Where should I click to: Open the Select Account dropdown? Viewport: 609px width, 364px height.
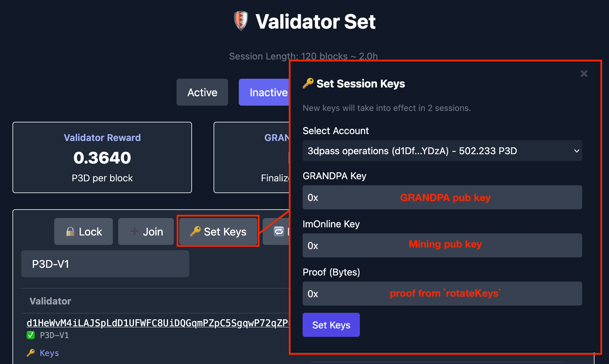tap(442, 151)
